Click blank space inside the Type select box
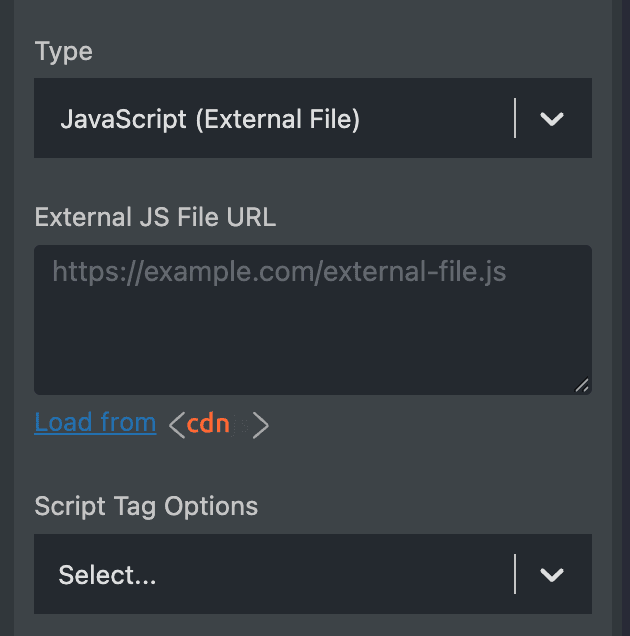Image resolution: width=630 pixels, height=636 pixels. click(x=436, y=118)
